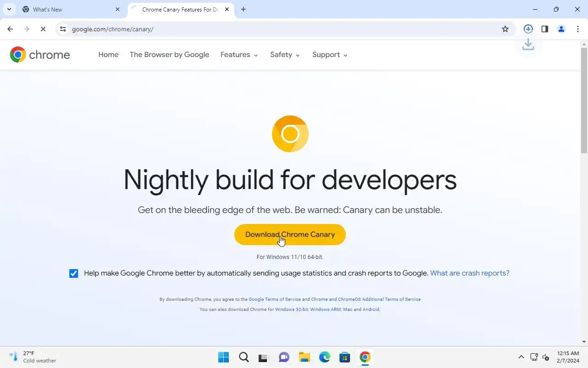Close the What's New tab

[x=118, y=9]
